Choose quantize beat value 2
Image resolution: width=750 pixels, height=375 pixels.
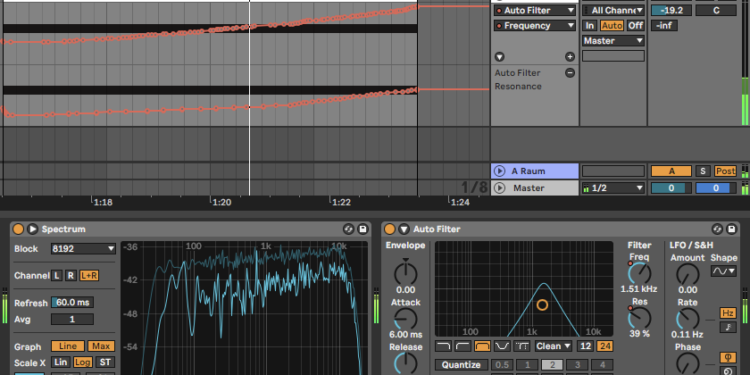(552, 365)
